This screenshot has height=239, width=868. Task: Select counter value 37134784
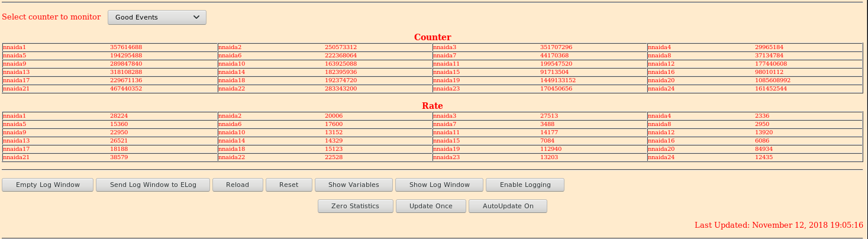(769, 56)
